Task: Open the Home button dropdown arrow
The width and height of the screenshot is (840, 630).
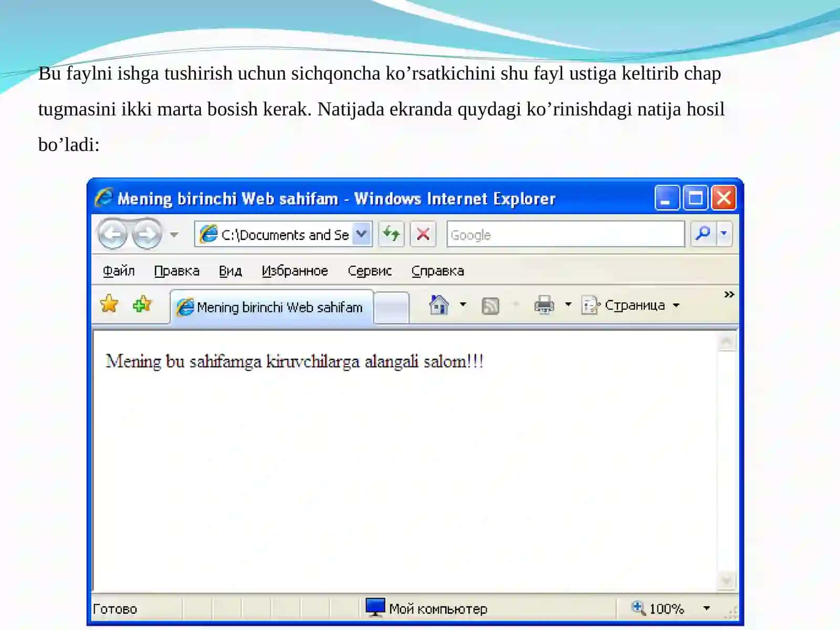Action: pyautogui.click(x=463, y=304)
